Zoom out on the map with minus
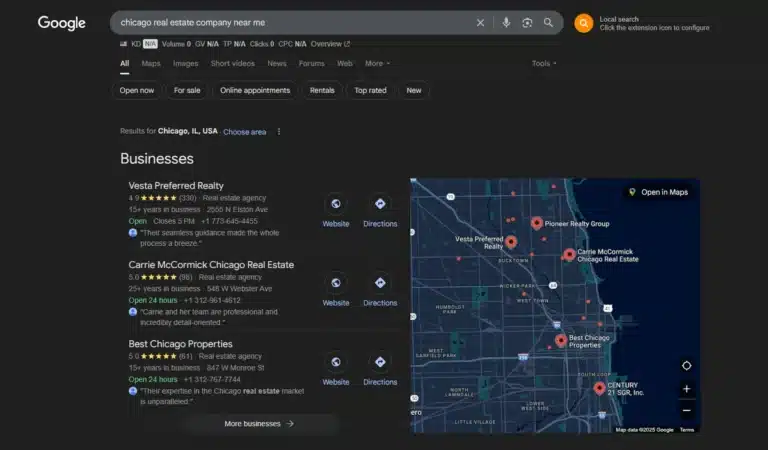768x450 pixels. [x=686, y=410]
